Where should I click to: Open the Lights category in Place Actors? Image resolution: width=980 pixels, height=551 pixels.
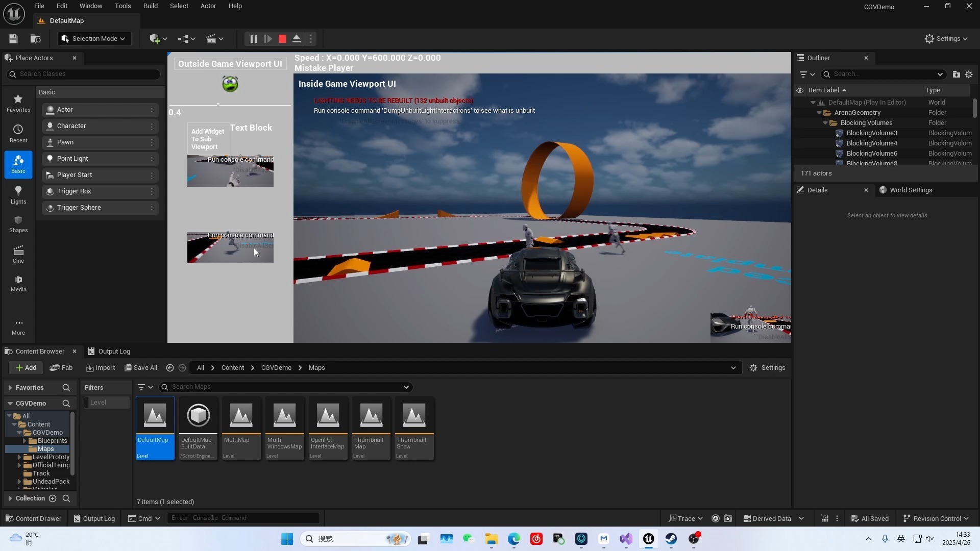click(18, 194)
